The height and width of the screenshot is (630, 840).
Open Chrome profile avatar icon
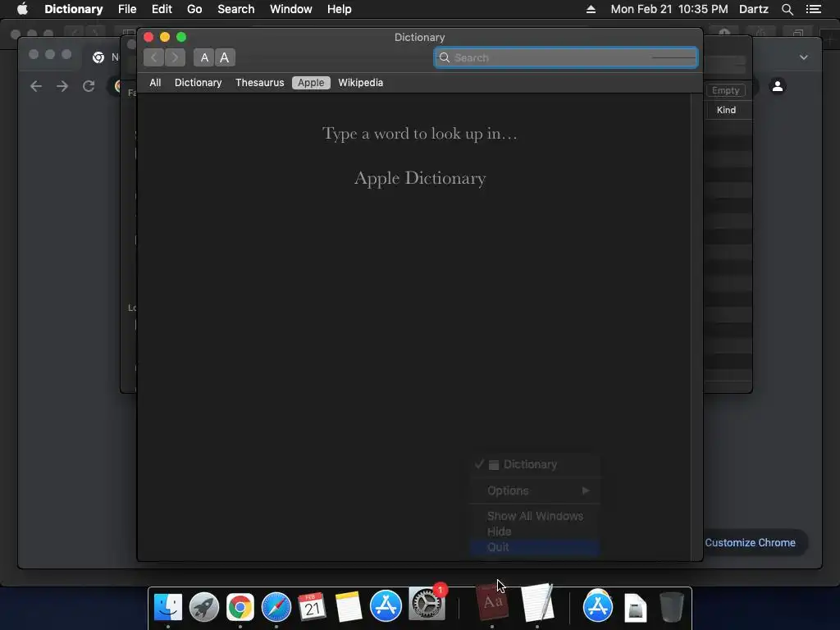tap(778, 85)
